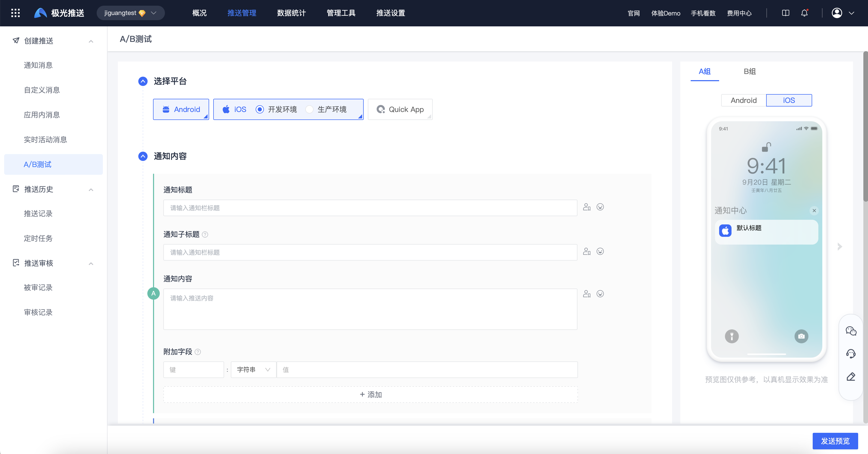Click the green A group marker
This screenshot has height=454, width=868.
pos(153,293)
